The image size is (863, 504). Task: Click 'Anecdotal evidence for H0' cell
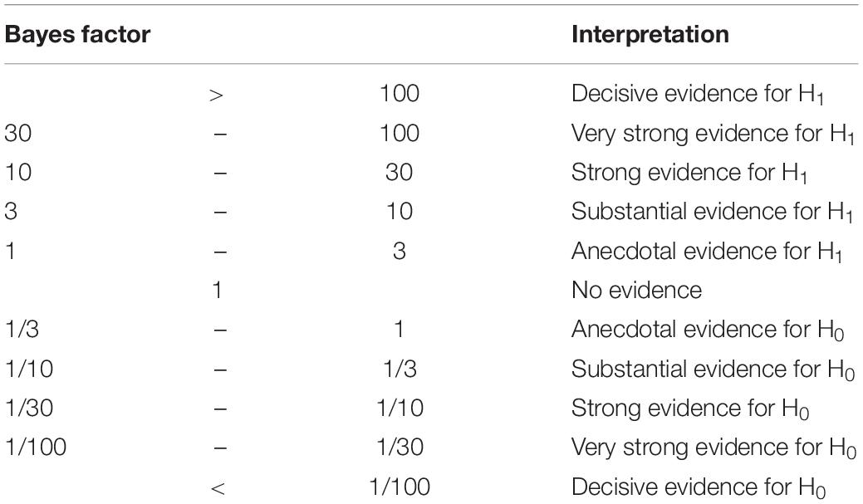coord(708,330)
